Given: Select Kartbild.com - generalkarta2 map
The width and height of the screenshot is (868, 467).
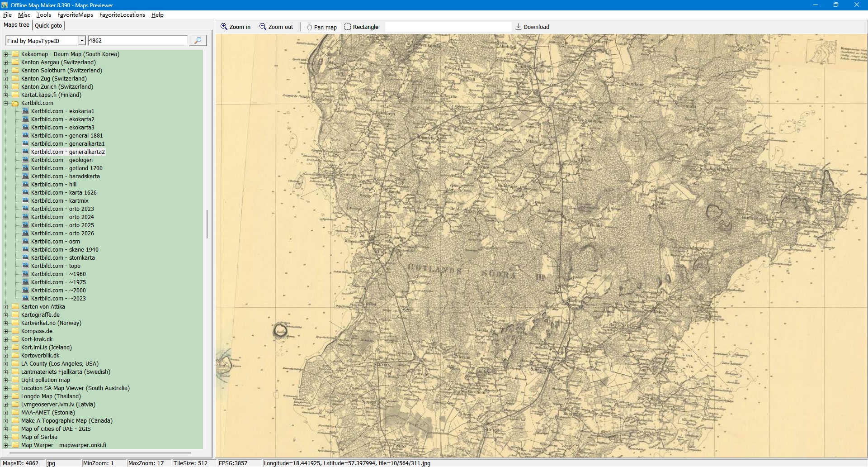Looking at the screenshot, I should pos(68,152).
